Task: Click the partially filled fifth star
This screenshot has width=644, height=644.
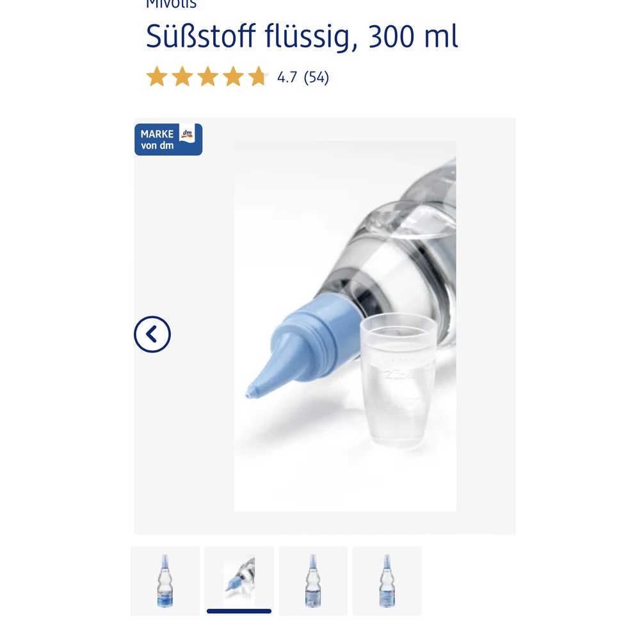Action: pyautogui.click(x=259, y=77)
